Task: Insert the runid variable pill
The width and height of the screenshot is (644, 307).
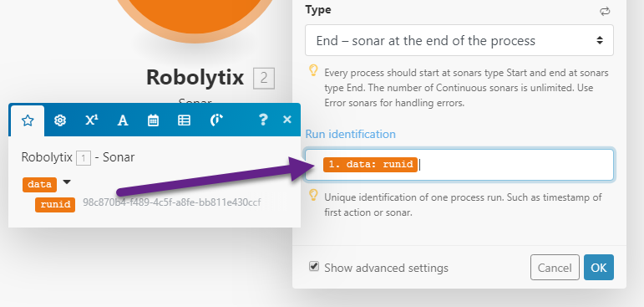Action: pyautogui.click(x=55, y=205)
